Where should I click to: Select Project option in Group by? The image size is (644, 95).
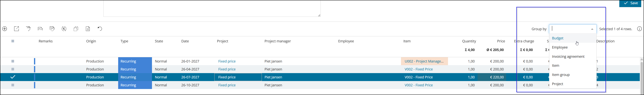point(558,84)
